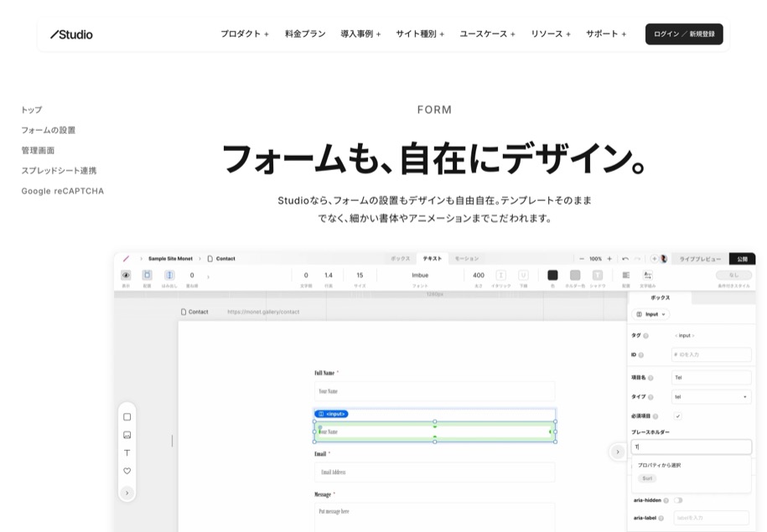Click the help icon next to タグ
Screen dimensions: 767x532
(x=645, y=336)
